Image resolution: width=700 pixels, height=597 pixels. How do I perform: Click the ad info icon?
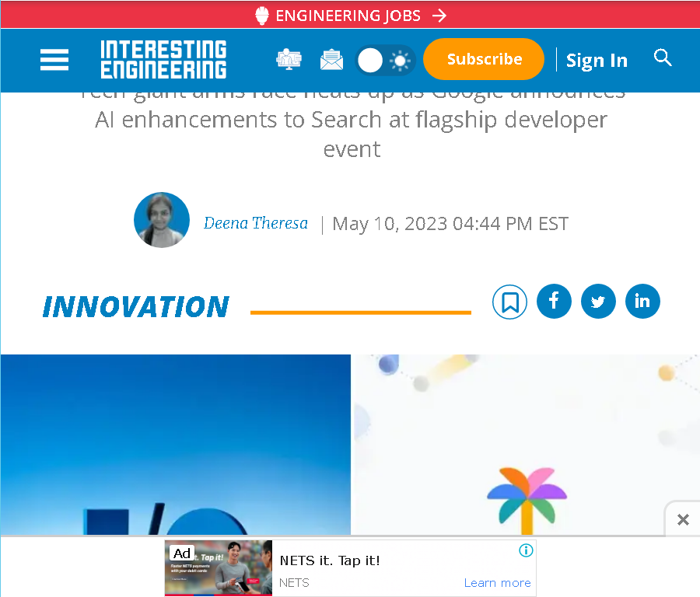pyautogui.click(x=526, y=550)
